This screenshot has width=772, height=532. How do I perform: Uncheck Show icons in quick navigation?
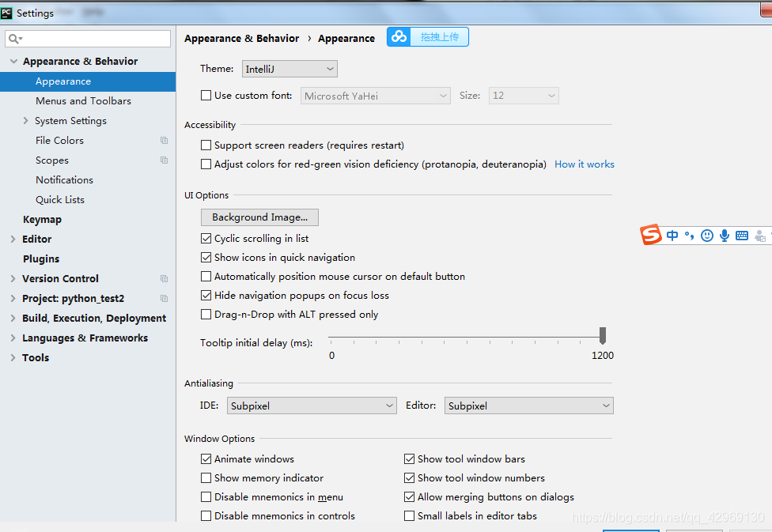coord(206,258)
